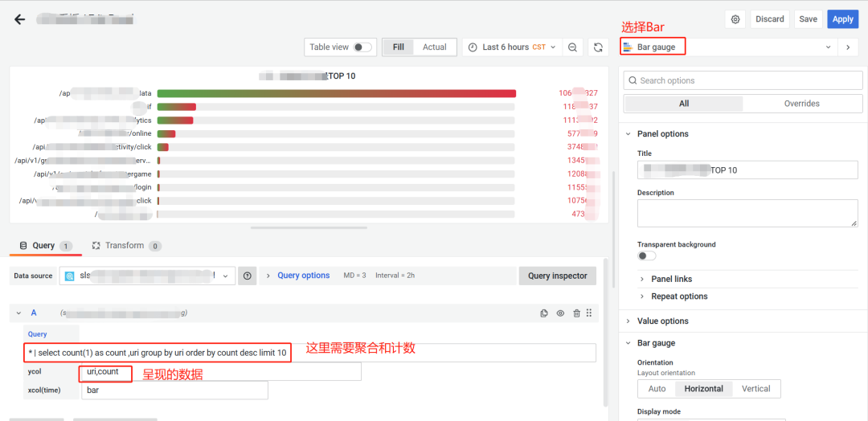
Task: Collapse the Bar gauge options section
Action: point(656,343)
